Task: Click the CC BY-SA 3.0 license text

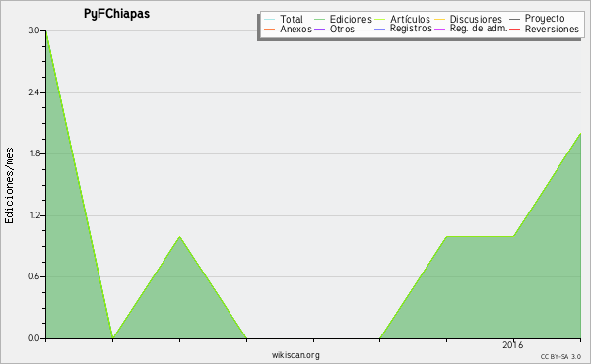Action: (560, 357)
